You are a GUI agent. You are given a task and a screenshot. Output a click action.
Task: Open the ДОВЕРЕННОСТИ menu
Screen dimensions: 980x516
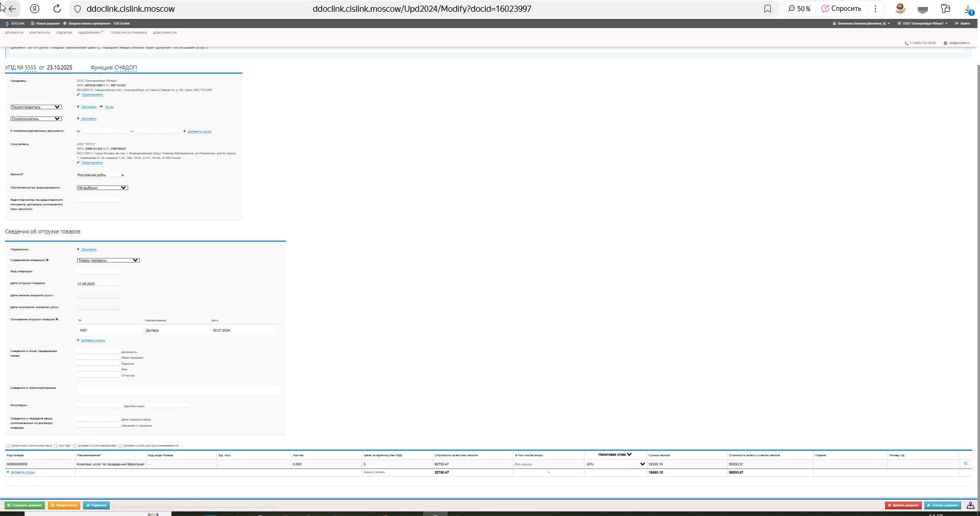click(x=165, y=33)
